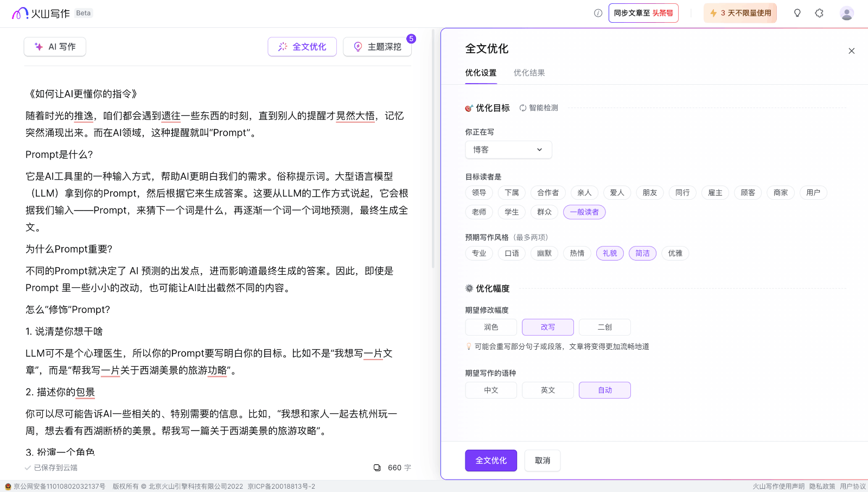This screenshot has width=868, height=492.
Task: Open the AI 写作 tool
Action: point(55,47)
